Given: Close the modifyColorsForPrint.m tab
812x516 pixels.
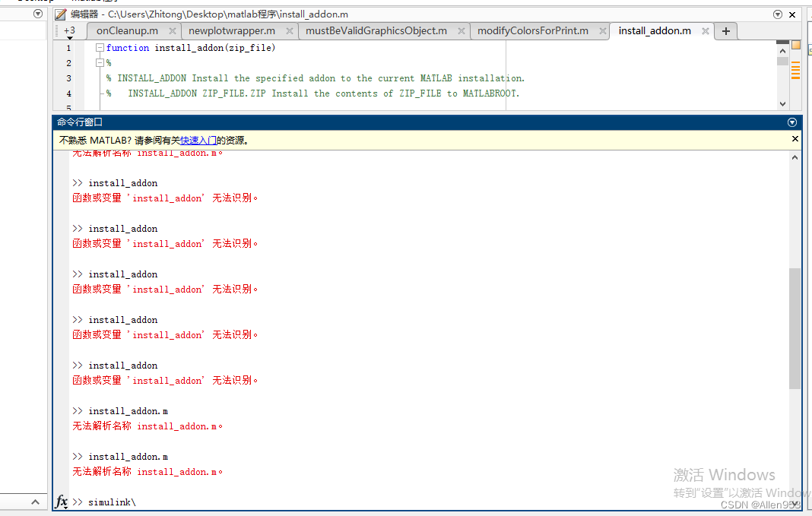Looking at the screenshot, I should pyautogui.click(x=603, y=31).
